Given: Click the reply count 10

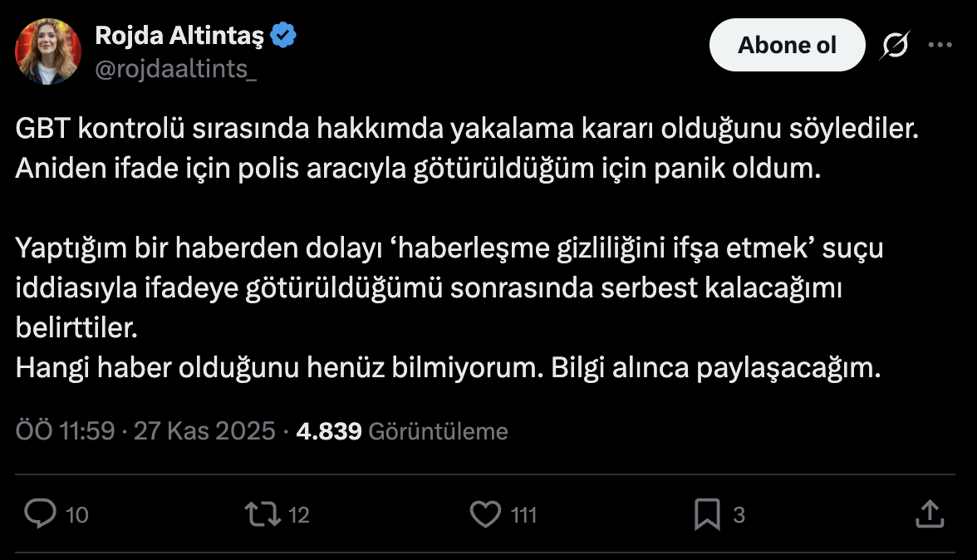Looking at the screenshot, I should [x=76, y=514].
